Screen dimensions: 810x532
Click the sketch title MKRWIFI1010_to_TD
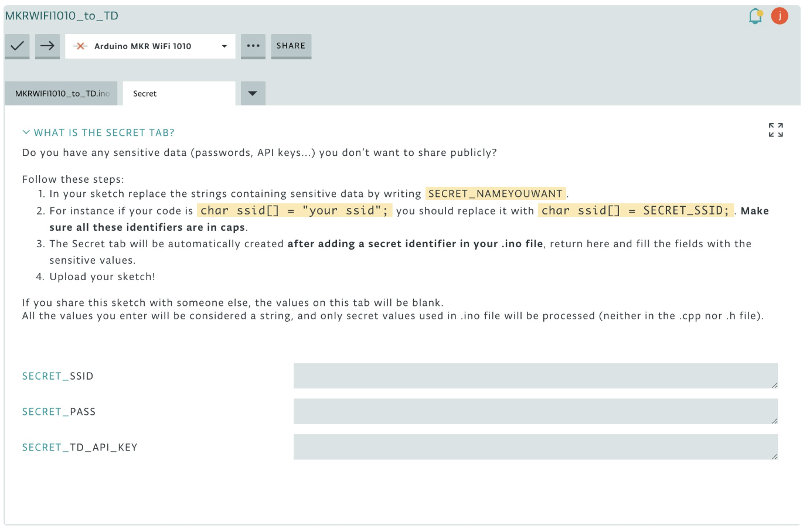pos(62,16)
